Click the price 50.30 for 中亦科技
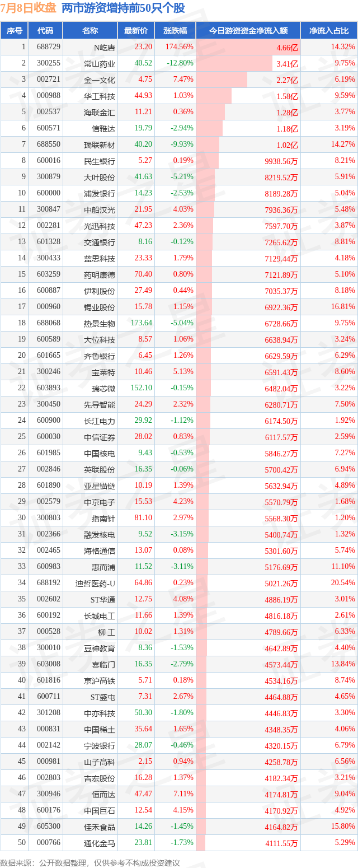This screenshot has width=358, height=868. [x=143, y=713]
